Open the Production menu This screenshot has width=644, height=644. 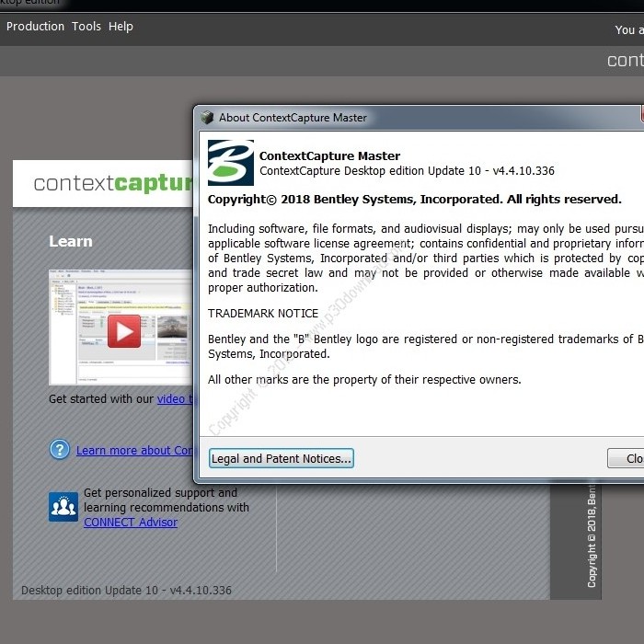click(x=35, y=27)
